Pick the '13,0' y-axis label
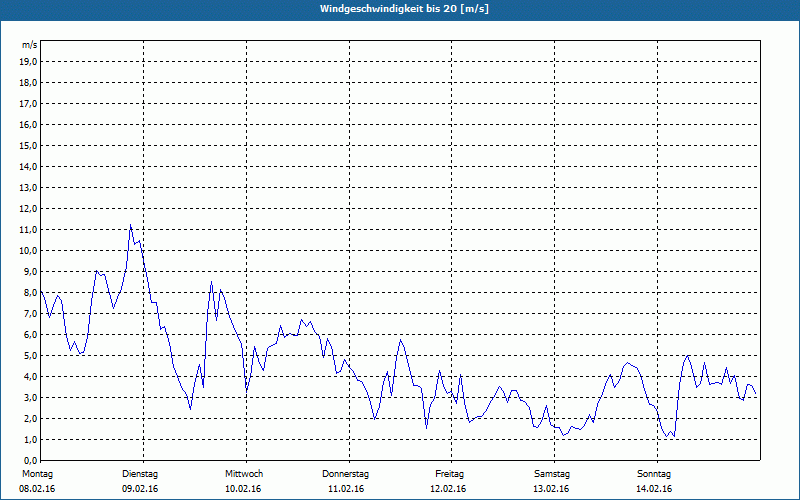800x500 pixels. [28, 187]
